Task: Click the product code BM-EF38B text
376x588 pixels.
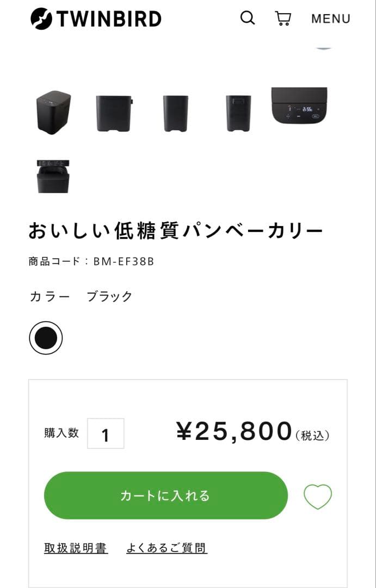Action: (124, 261)
